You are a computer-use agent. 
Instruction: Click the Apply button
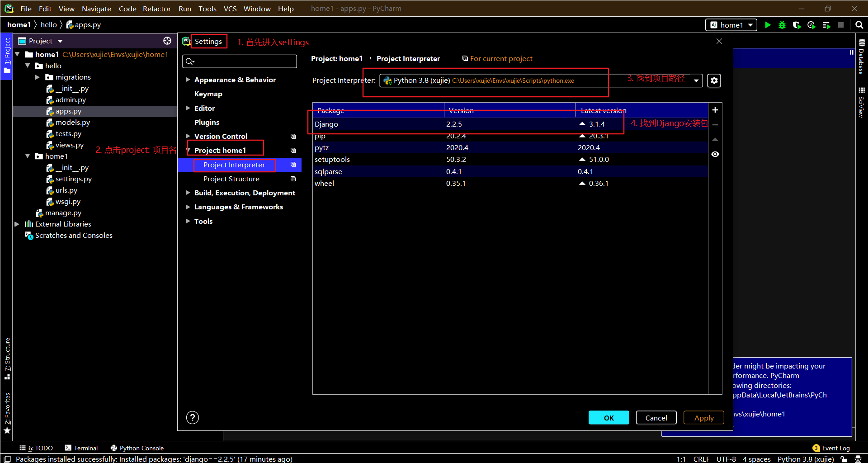703,418
